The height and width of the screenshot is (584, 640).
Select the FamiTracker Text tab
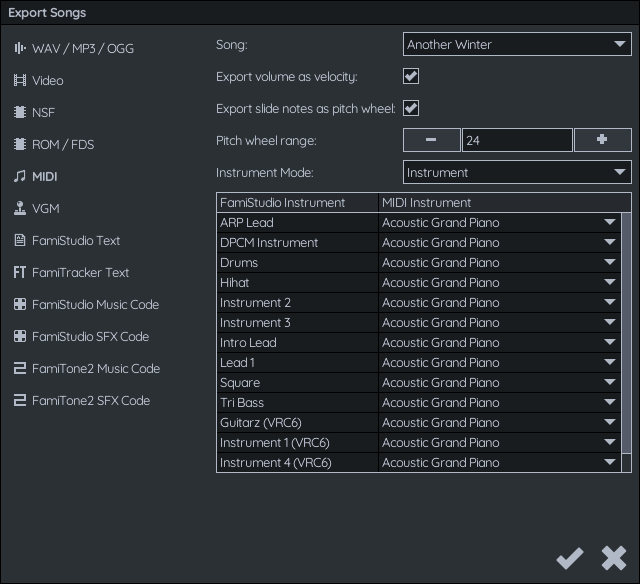pyautogui.click(x=80, y=272)
